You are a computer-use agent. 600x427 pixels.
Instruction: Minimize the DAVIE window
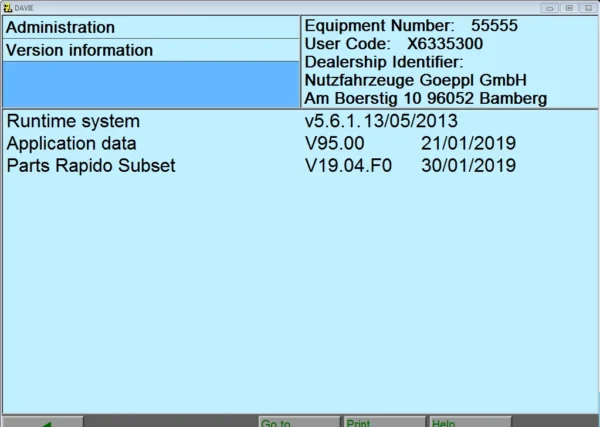[x=549, y=8]
